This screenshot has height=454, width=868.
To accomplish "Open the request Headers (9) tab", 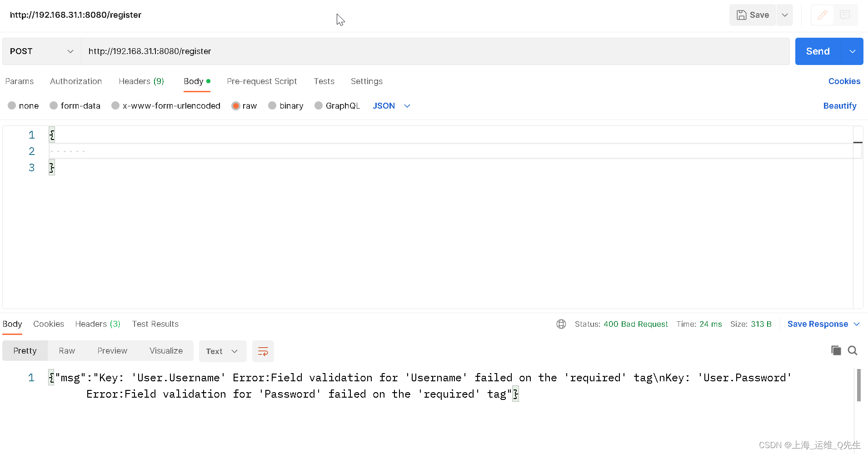I will 141,81.
